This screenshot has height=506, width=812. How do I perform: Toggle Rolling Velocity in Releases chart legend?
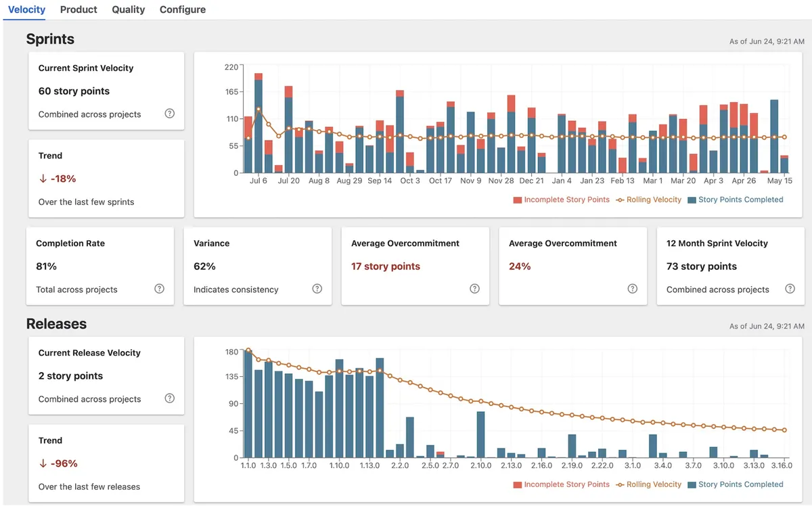pyautogui.click(x=648, y=484)
